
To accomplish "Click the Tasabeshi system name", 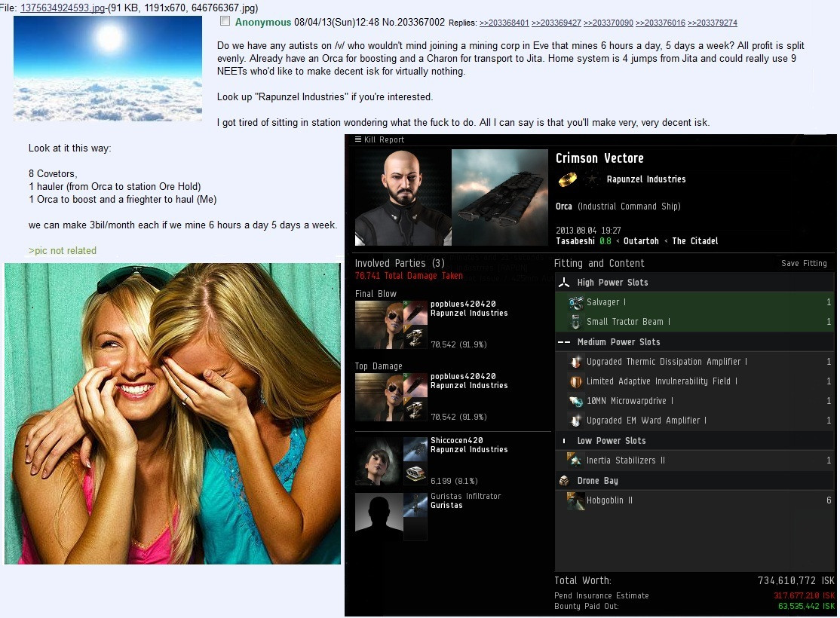I will coord(575,241).
